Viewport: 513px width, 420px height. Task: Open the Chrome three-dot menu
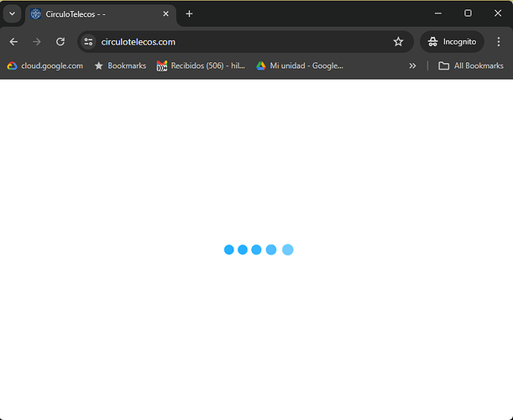click(498, 42)
